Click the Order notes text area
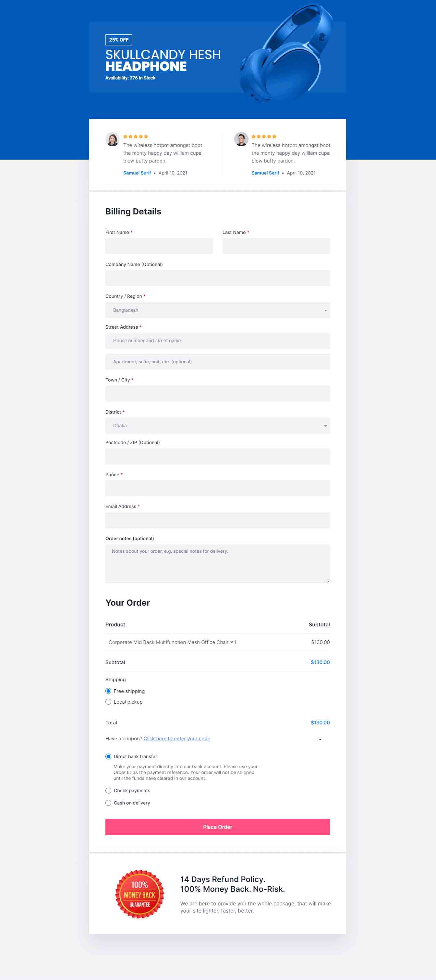The height and width of the screenshot is (980, 436). (218, 563)
